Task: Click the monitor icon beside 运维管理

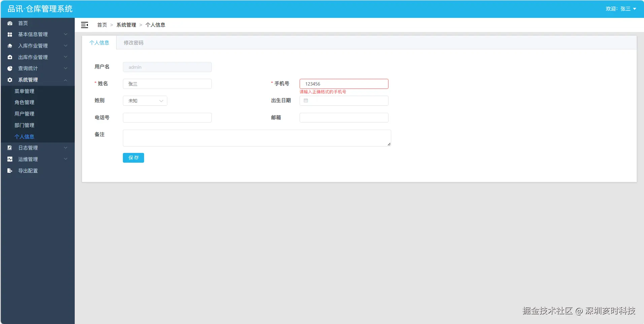Action: (x=10, y=159)
